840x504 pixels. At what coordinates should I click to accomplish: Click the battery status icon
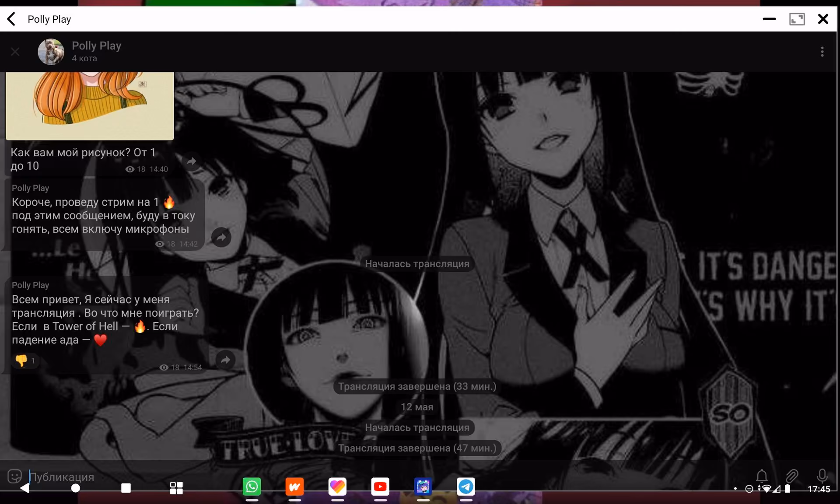click(x=787, y=489)
